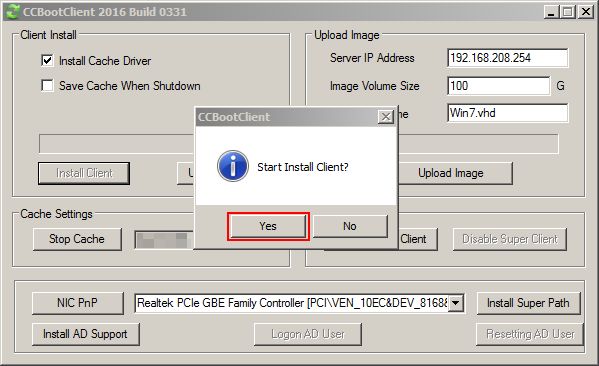Viewport: 599px width, 366px height.
Task: Click the Client Install progress bar
Action: (117, 144)
